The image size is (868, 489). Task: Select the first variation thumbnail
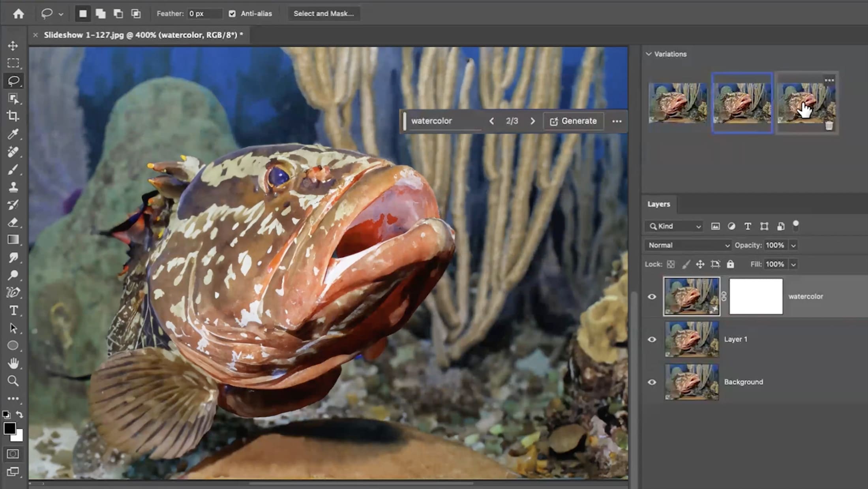coord(677,103)
